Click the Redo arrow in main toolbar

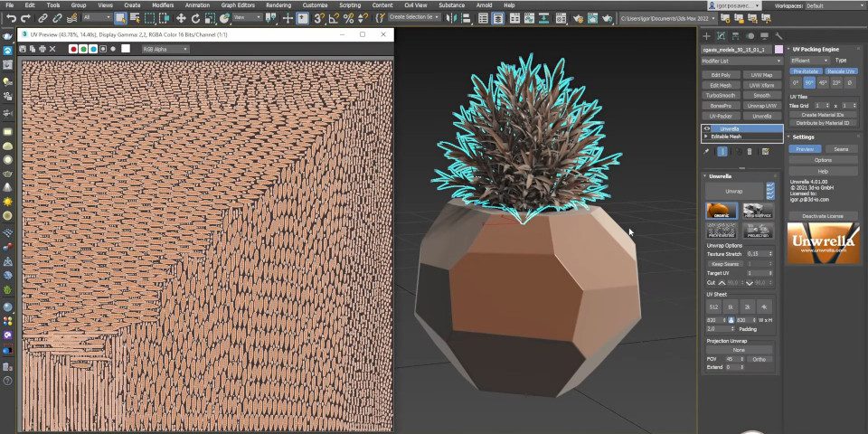25,18
